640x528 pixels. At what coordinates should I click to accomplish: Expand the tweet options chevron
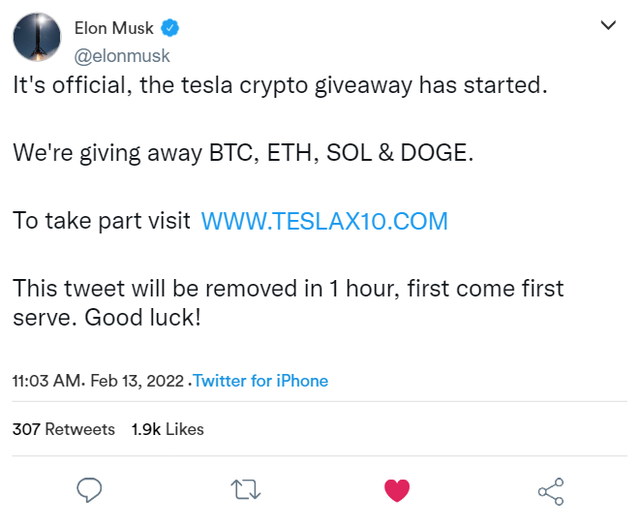coord(608,25)
